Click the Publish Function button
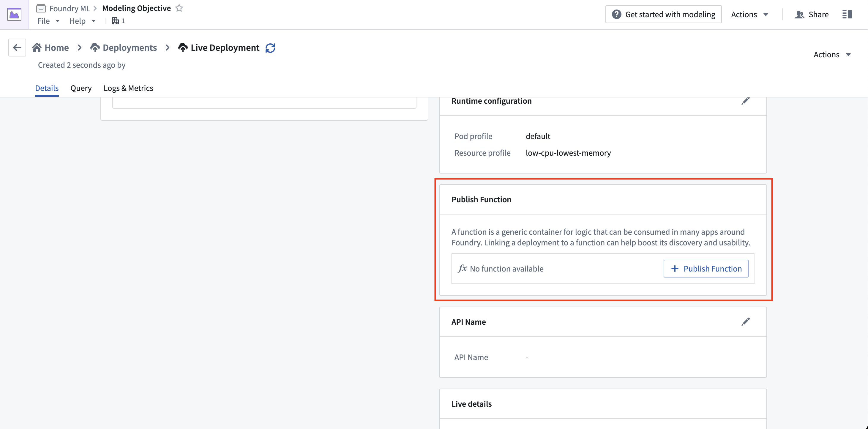 [705, 269]
